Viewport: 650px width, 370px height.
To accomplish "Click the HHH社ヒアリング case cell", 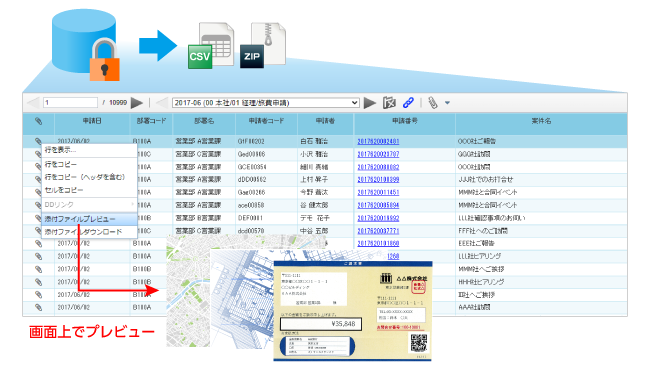I will (481, 282).
